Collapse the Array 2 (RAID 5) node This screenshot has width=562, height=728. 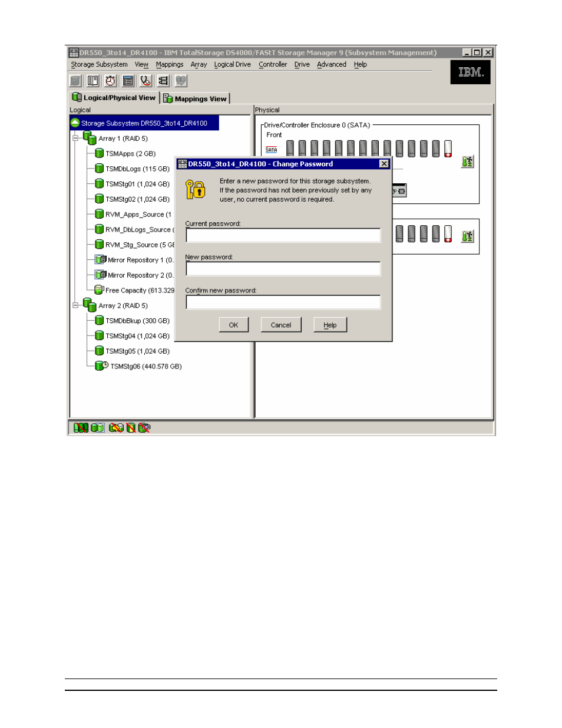[75, 305]
